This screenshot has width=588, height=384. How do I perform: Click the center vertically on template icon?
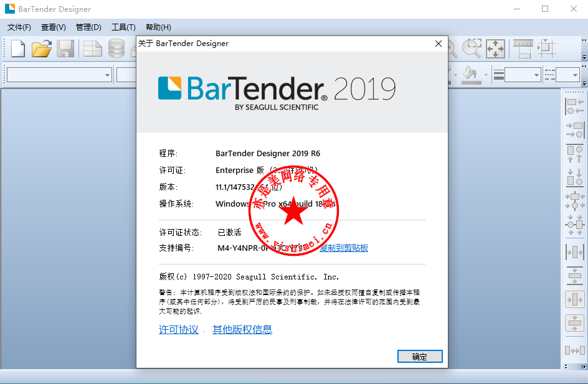pos(574,323)
